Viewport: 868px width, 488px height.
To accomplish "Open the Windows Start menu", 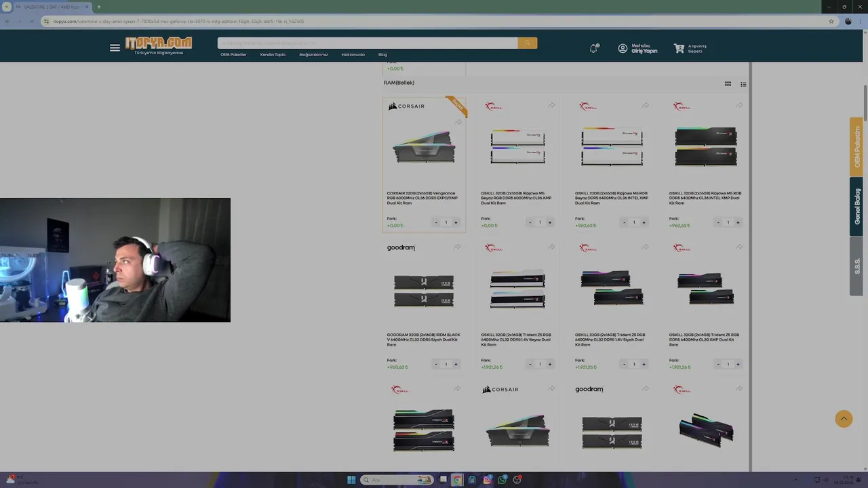I will pos(351,480).
